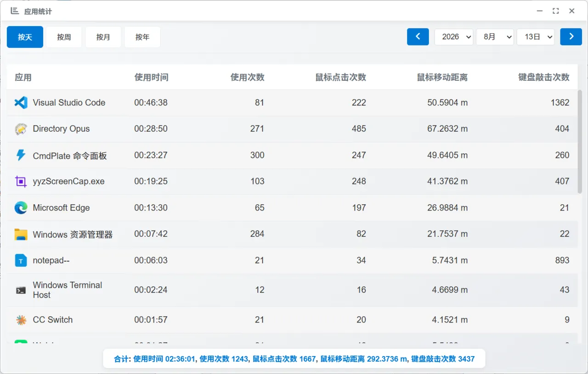Screen dimensions: 588x374
Task: Open the 2026 year dropdown
Action: click(x=454, y=37)
